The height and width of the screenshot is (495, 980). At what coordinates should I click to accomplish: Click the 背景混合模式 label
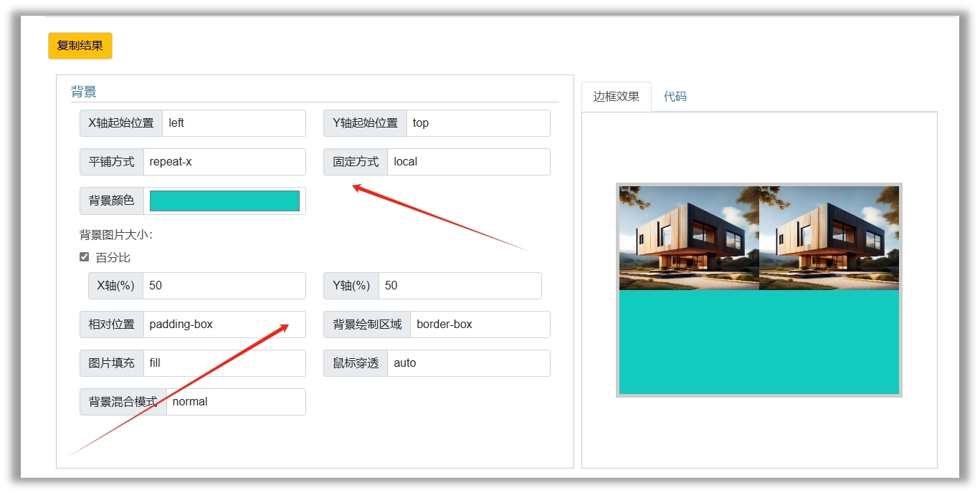(123, 402)
